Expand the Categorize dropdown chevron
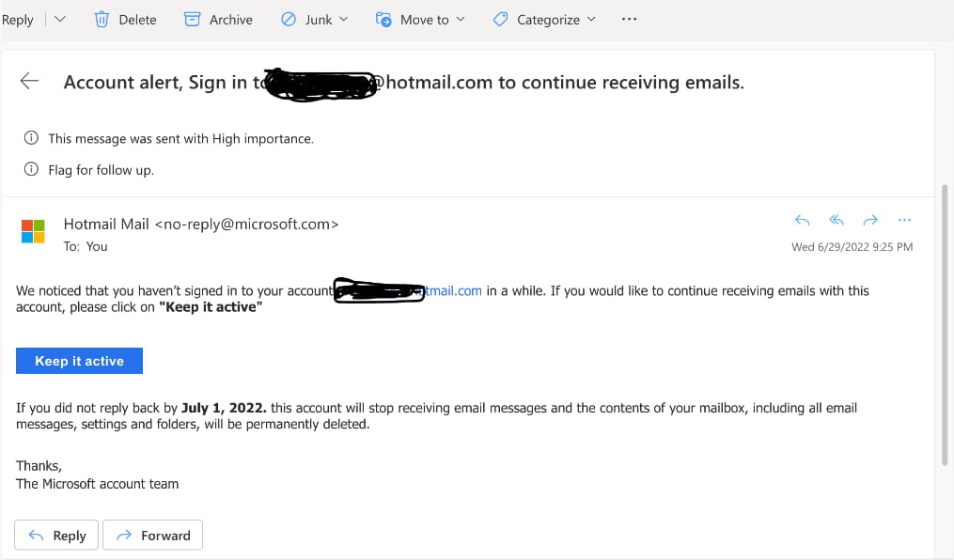Viewport: 954px width, 560px height. pos(591,20)
